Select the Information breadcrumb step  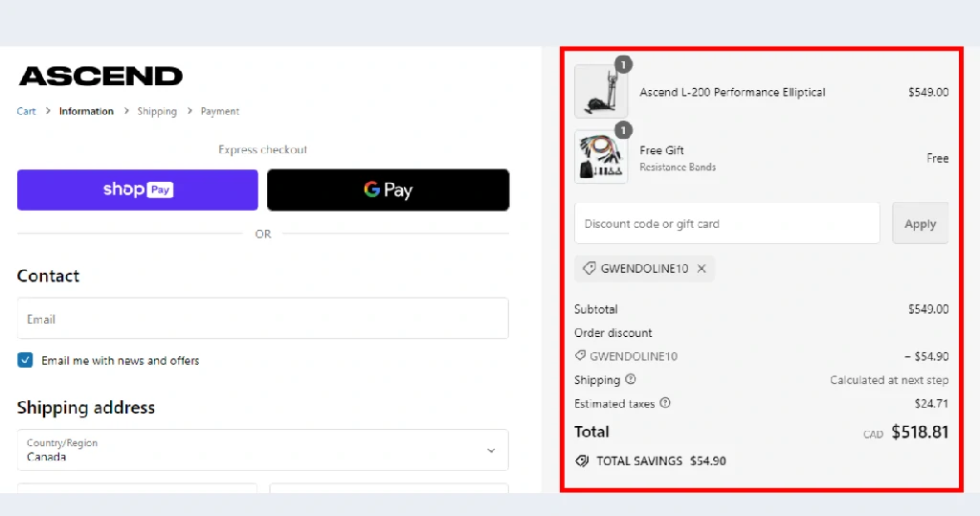pyautogui.click(x=86, y=111)
